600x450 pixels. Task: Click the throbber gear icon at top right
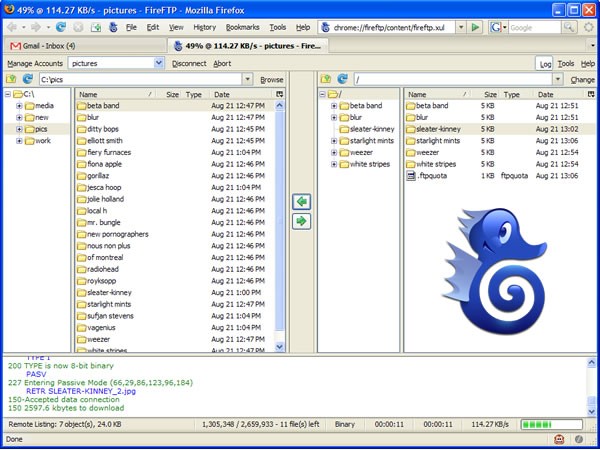tap(589, 28)
